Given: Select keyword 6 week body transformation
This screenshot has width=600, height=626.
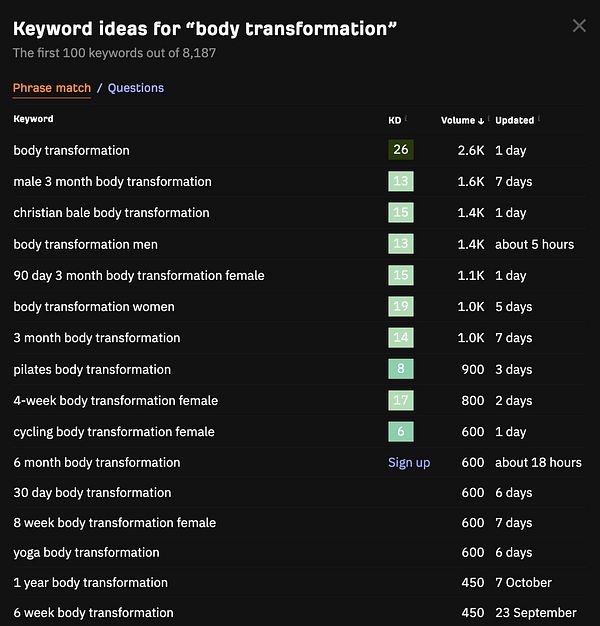Looking at the screenshot, I should [x=93, y=613].
